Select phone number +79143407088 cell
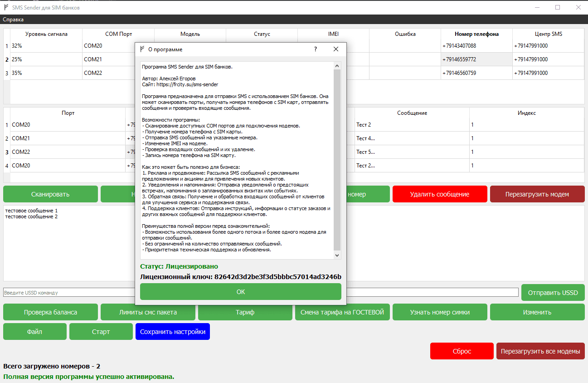 coord(476,46)
